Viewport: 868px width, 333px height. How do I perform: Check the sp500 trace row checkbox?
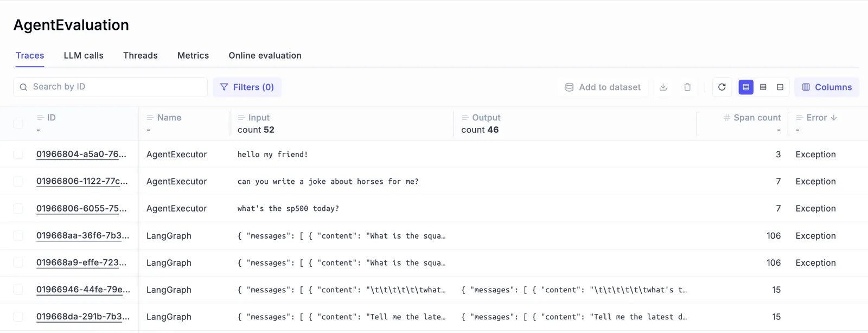(18, 209)
